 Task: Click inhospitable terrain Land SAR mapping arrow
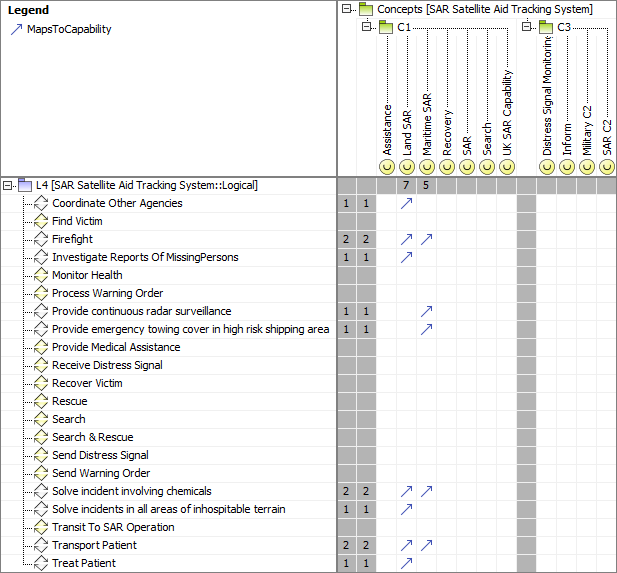click(406, 509)
